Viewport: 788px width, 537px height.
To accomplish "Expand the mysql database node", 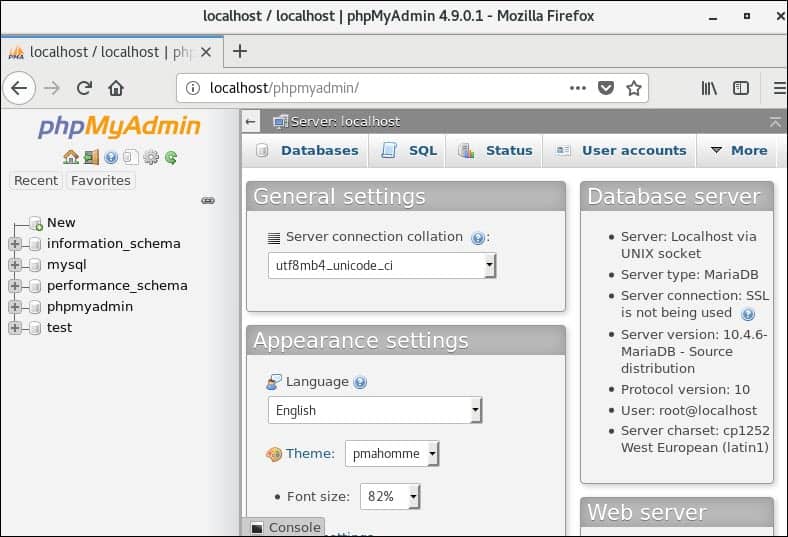I will click(x=15, y=265).
